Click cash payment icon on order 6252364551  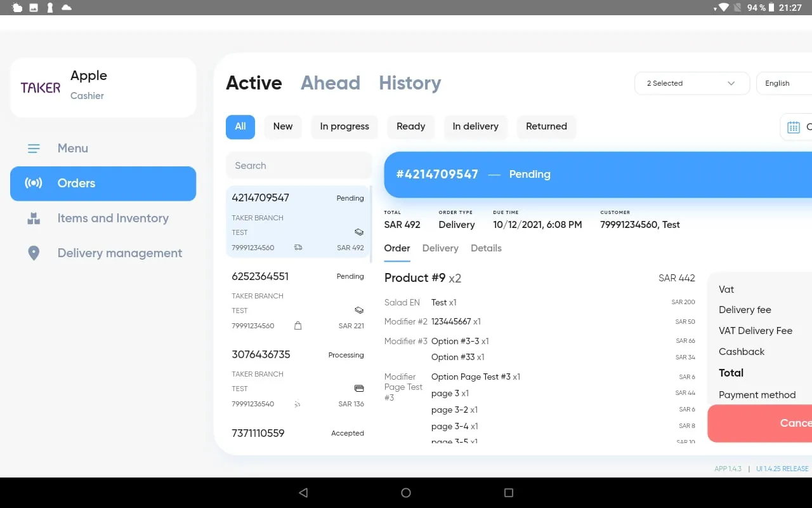(x=359, y=311)
